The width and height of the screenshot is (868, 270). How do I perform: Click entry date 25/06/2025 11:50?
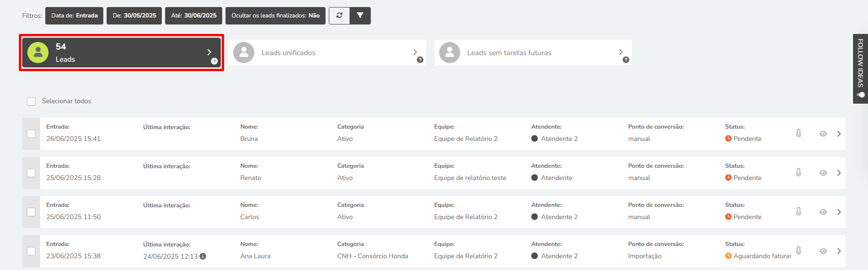tap(73, 217)
